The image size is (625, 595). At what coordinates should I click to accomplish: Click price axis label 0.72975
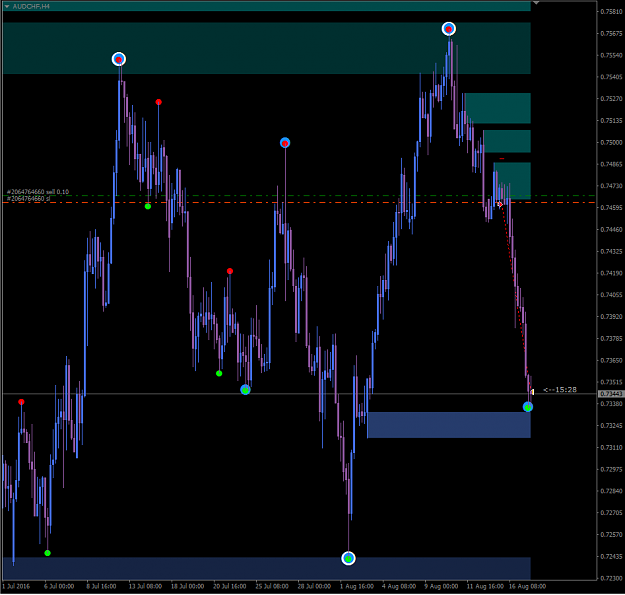point(611,469)
